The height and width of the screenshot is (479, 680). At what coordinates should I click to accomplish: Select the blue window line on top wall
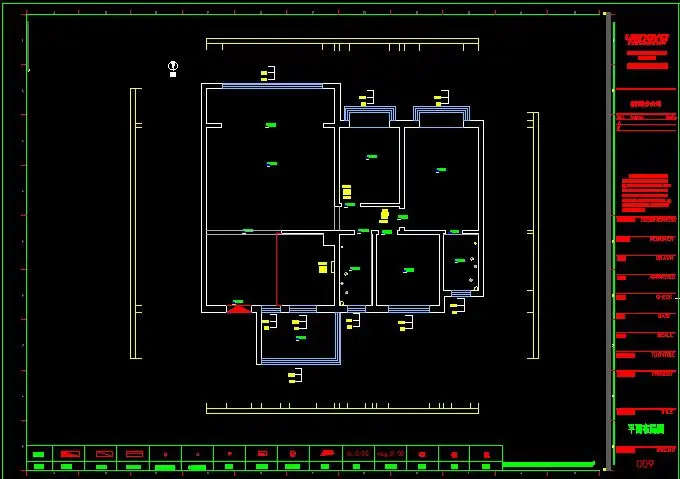tap(272, 86)
